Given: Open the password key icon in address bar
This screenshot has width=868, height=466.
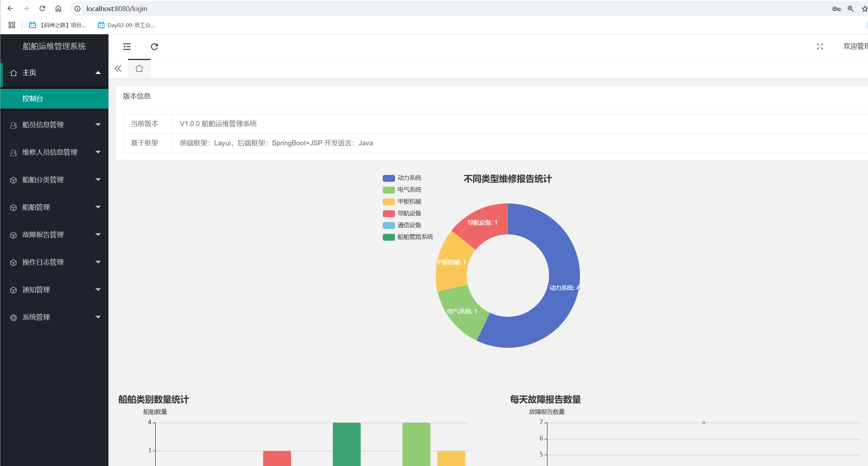Looking at the screenshot, I should (836, 9).
